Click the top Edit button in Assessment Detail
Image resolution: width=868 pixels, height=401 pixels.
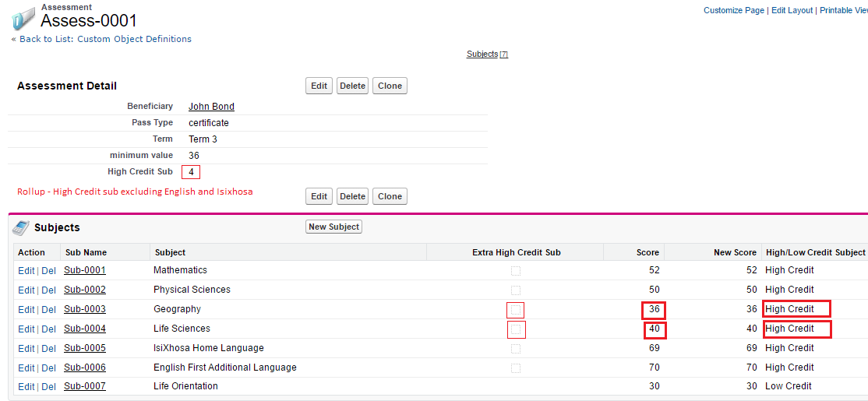[319, 86]
